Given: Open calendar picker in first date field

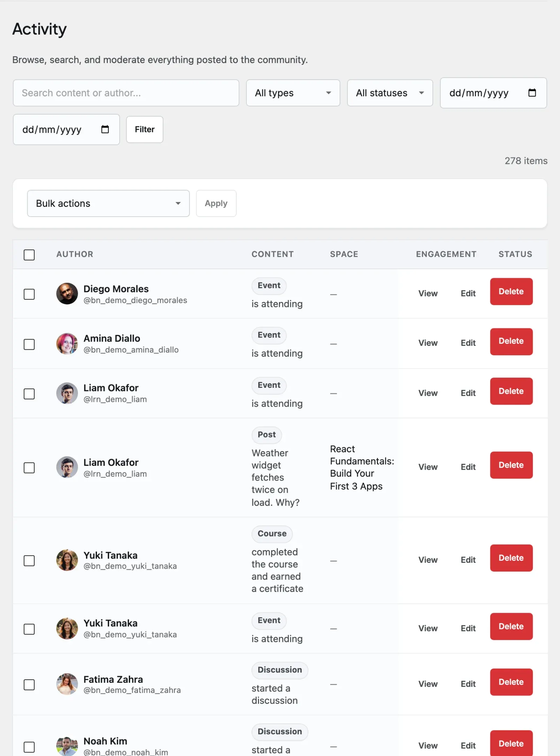Looking at the screenshot, I should 532,93.
